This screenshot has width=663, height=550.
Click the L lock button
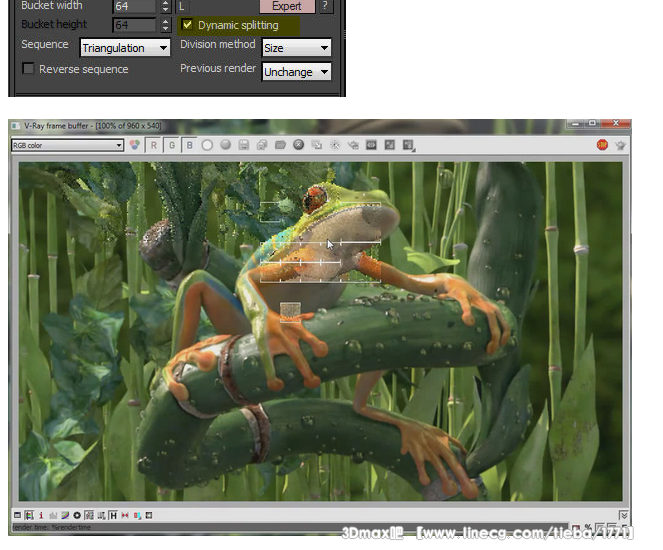[182, 6]
